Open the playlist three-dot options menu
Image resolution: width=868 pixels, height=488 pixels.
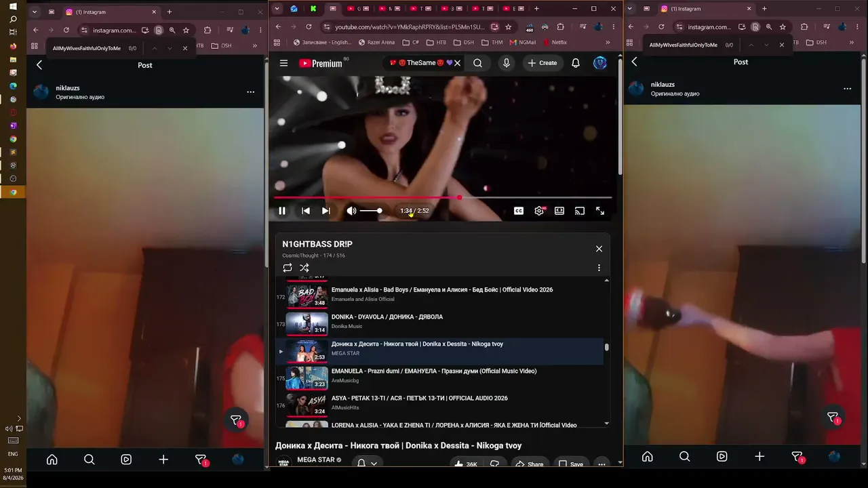[599, 268]
